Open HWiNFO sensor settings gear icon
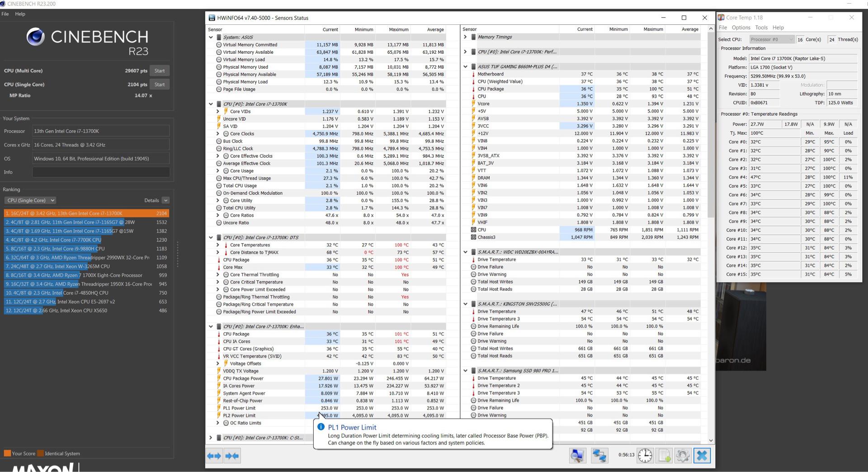Screen dimensions: 868x472 (683, 455)
